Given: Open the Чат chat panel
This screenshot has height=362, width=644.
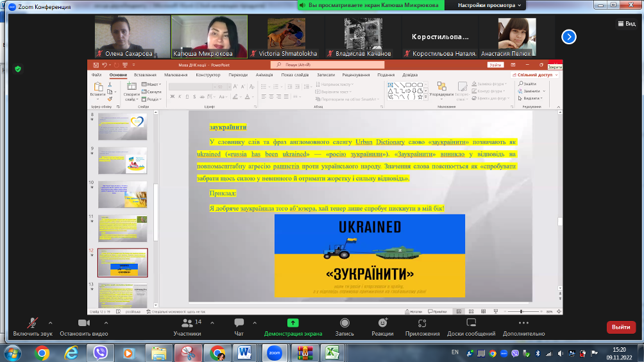Looking at the screenshot, I should (x=239, y=326).
